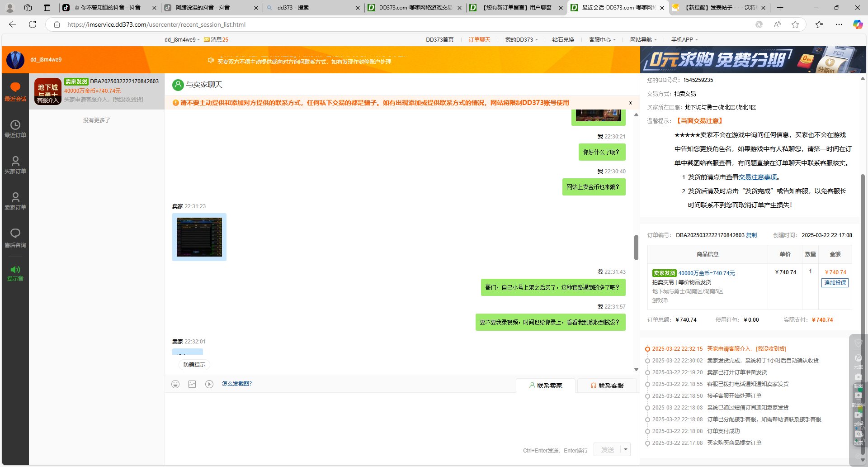Click the tab actions menu icon
Viewport: 868px width, 467px height.
(47, 8)
